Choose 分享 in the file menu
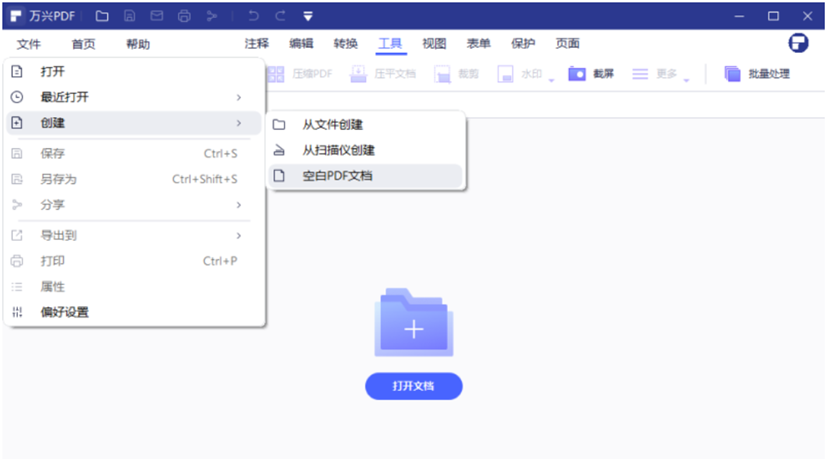Viewport: 831px width, 459px height. tap(134, 205)
